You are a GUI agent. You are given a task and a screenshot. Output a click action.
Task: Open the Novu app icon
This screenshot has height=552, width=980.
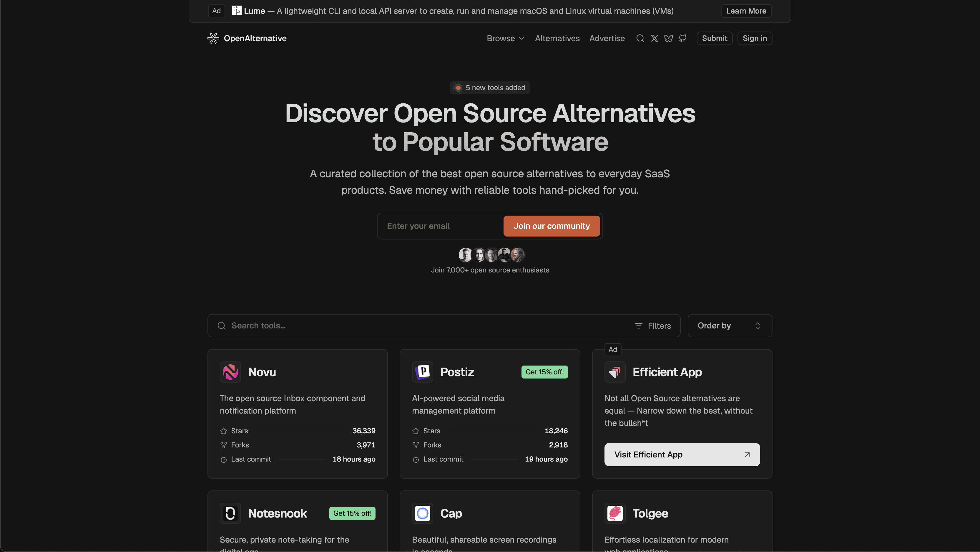pyautogui.click(x=230, y=372)
